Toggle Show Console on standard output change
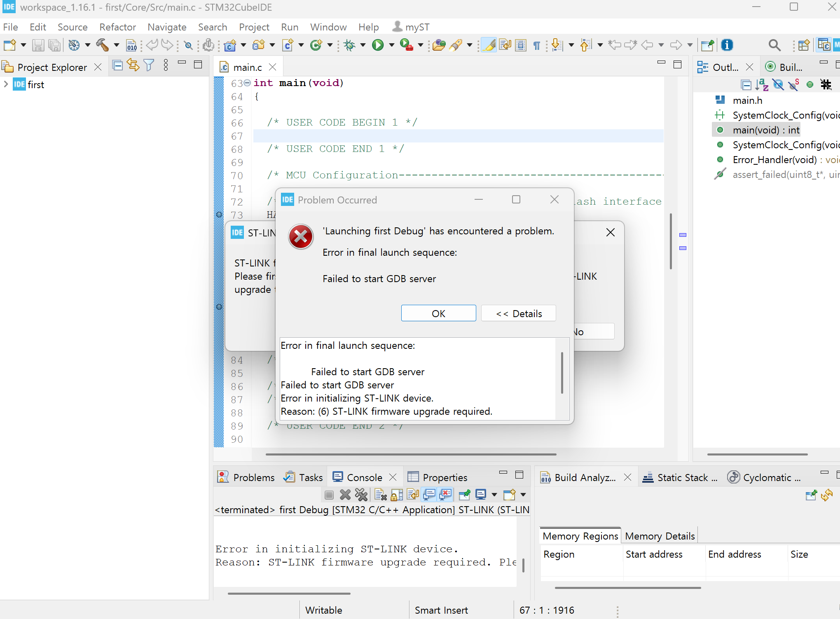This screenshot has height=619, width=840. 429,494
